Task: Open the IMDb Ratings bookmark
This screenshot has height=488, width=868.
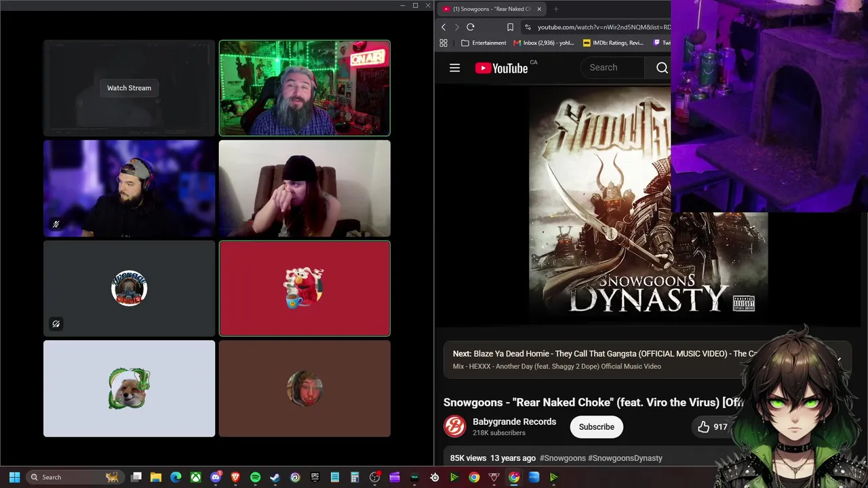Action: pos(613,43)
